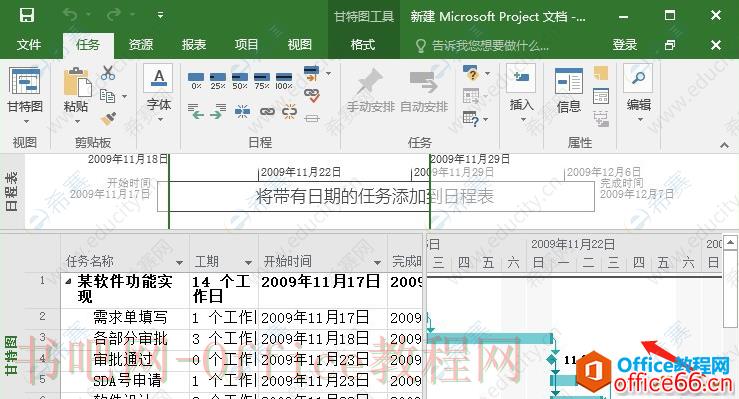Click the Add to Timeline icon
Image resolution: width=739 pixels, height=399 pixels.
[601, 118]
